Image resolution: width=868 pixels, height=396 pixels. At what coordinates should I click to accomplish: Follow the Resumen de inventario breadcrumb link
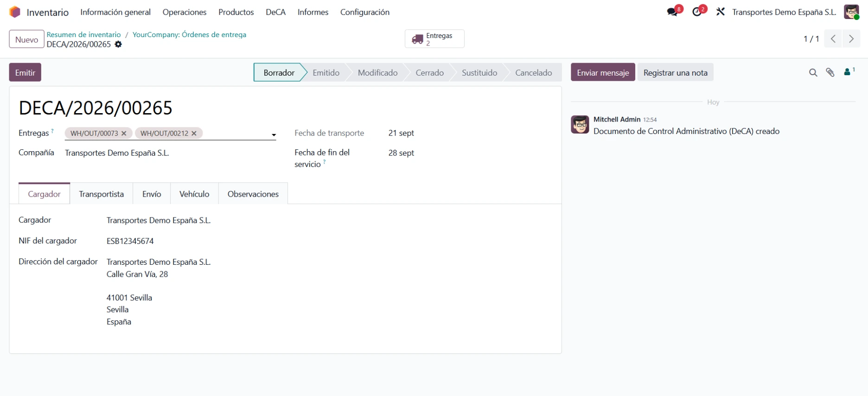(x=83, y=35)
